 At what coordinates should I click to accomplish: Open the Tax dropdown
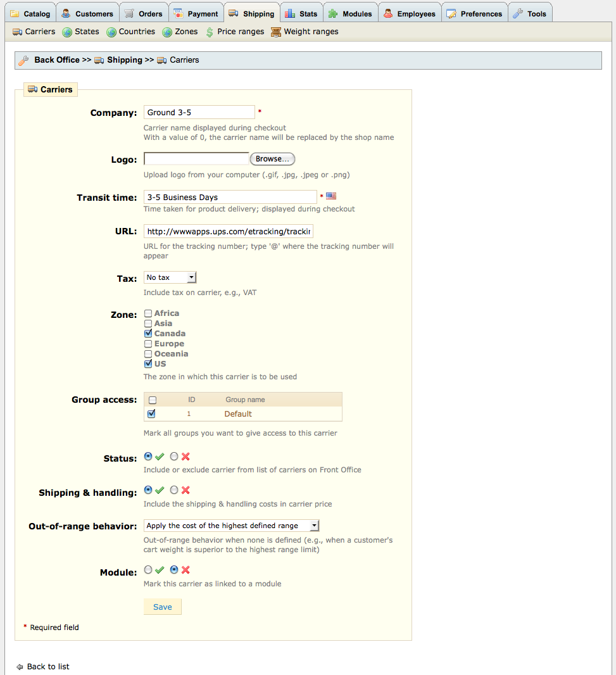pyautogui.click(x=170, y=278)
